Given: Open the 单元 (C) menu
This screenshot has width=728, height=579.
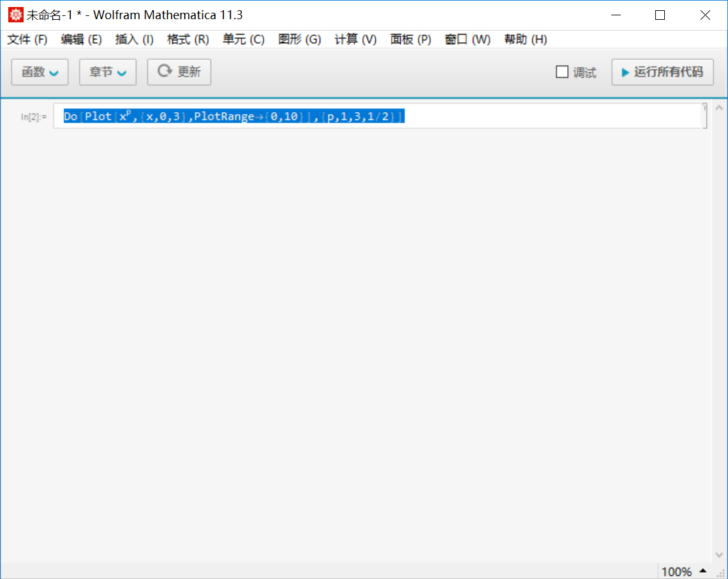Looking at the screenshot, I should (x=243, y=40).
